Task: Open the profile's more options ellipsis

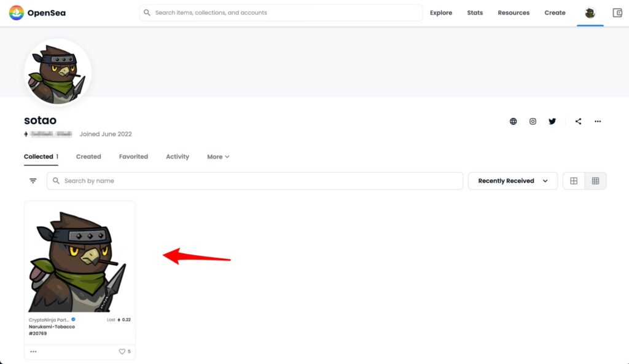Action: click(598, 121)
